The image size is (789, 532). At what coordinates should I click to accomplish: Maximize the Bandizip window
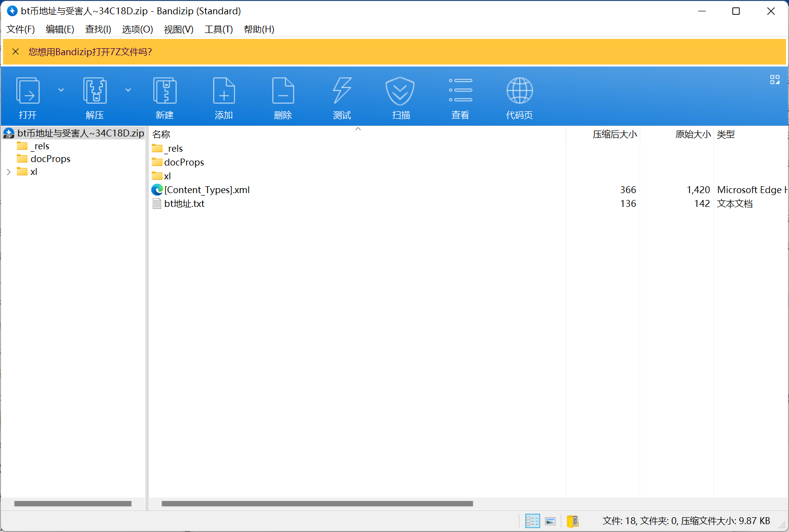pos(736,11)
